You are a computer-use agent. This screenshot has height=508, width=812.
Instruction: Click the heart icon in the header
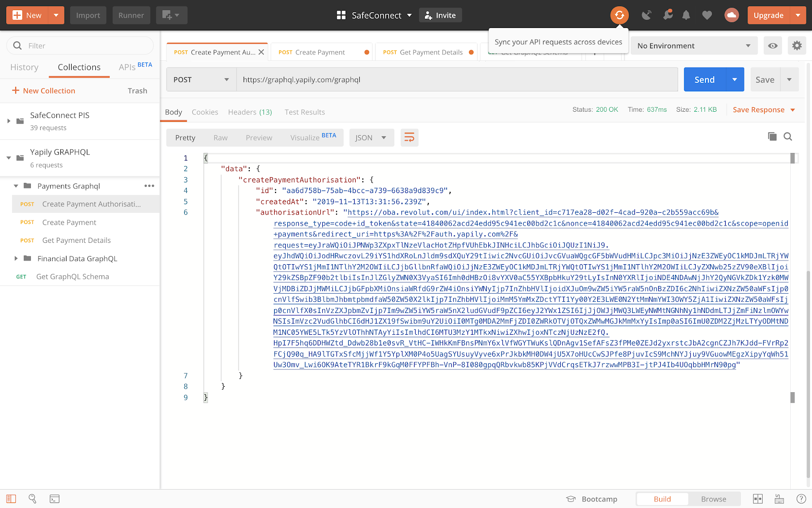(x=707, y=15)
